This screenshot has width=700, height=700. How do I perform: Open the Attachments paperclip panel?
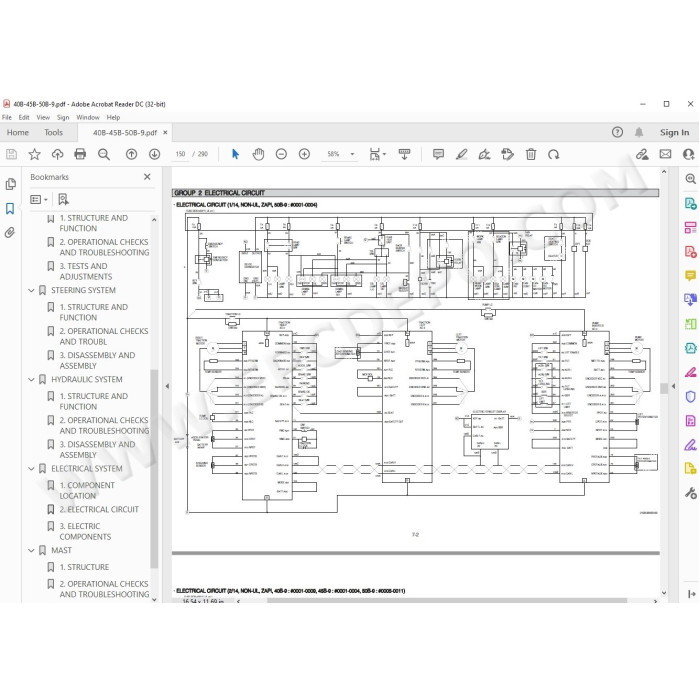pos(10,233)
